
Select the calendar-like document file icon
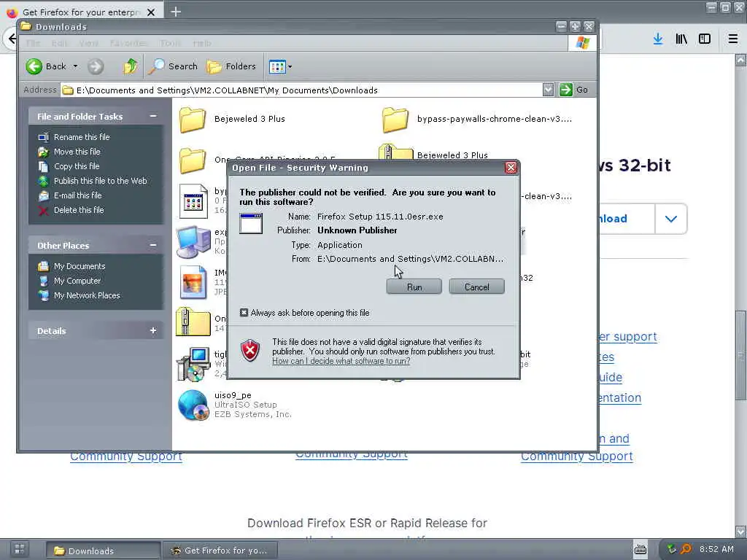coord(193,201)
